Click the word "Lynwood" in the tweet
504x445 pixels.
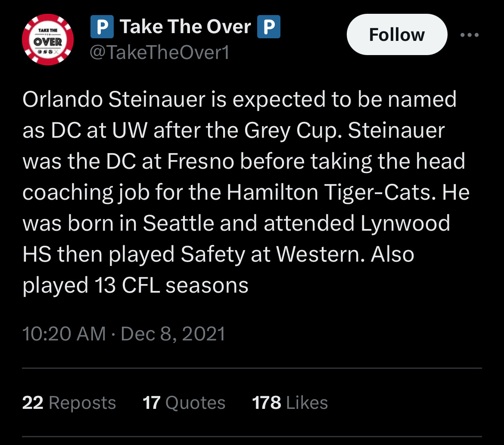405,223
